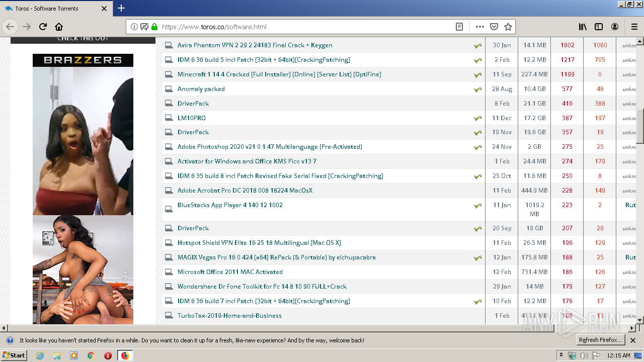Open Microsoft Office 2011 MAC Activated link
The image size is (644, 362).
(x=230, y=272)
